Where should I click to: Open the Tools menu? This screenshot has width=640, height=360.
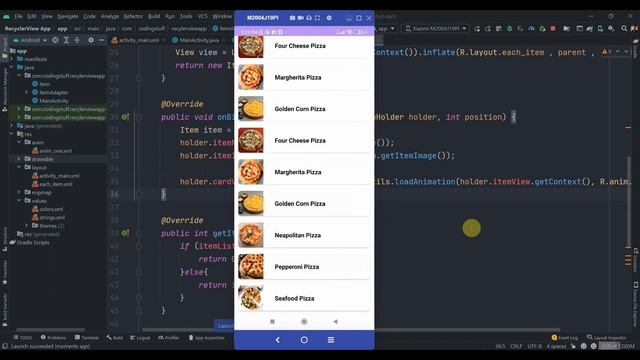(x=186, y=16)
